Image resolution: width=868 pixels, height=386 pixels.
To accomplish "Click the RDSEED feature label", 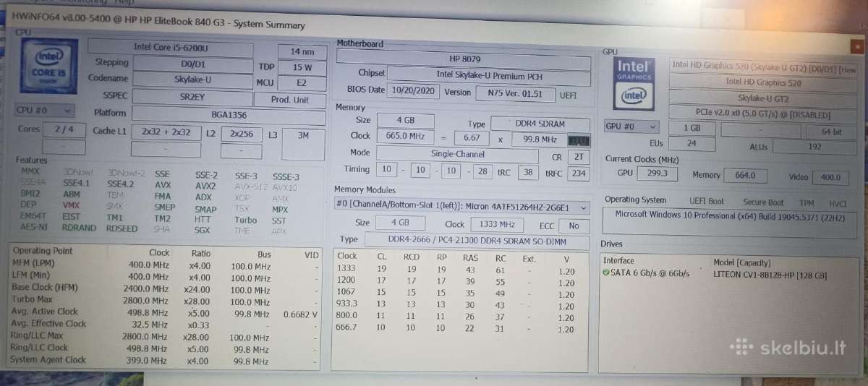I will (x=122, y=228).
